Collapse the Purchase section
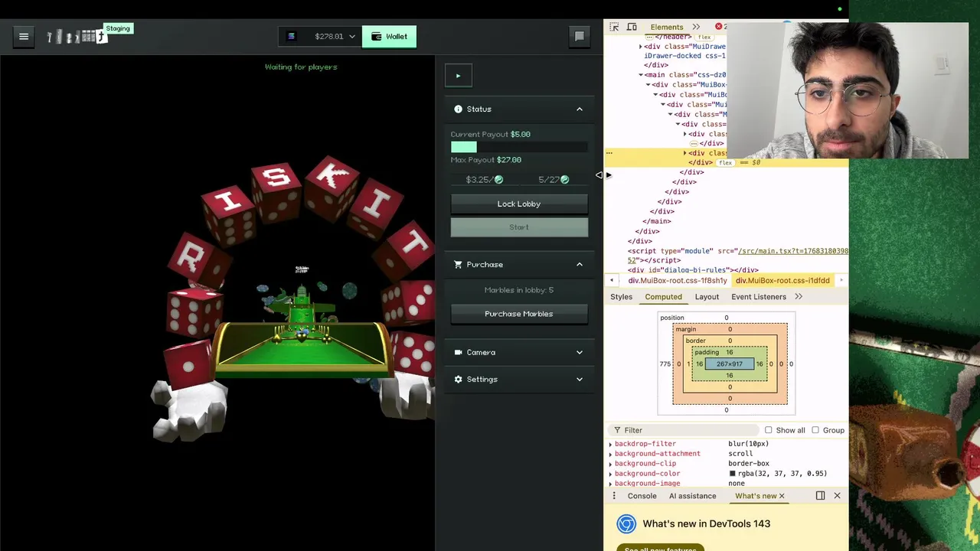 (x=580, y=264)
